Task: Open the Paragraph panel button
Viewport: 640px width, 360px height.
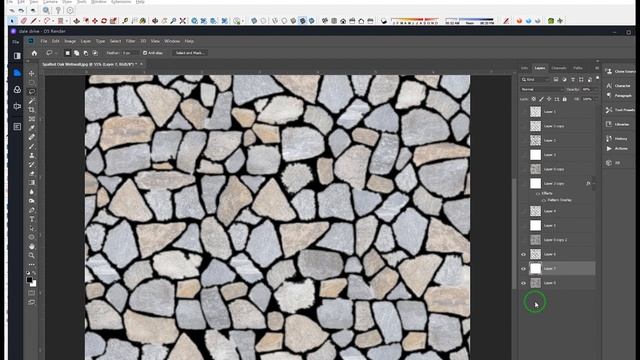Action: (619, 96)
